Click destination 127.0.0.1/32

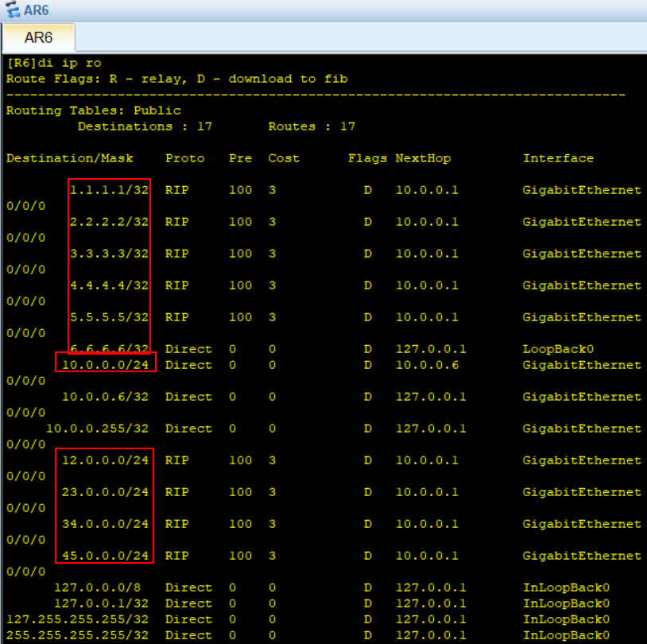[x=102, y=603]
